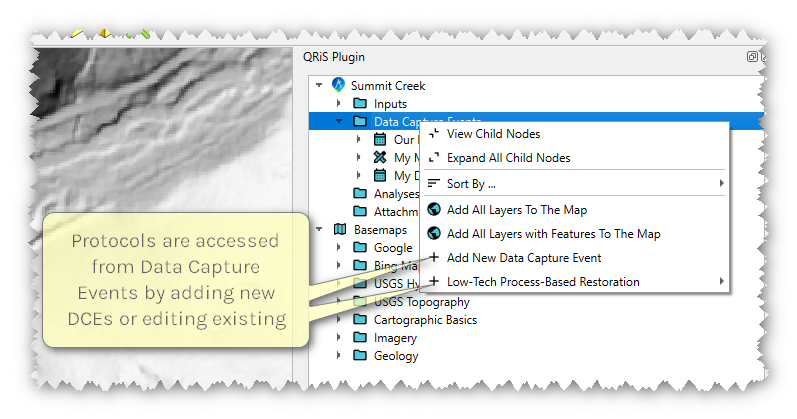Image resolution: width=797 pixels, height=419 pixels.
Task: Click the Geology folder icon
Action: [x=360, y=356]
